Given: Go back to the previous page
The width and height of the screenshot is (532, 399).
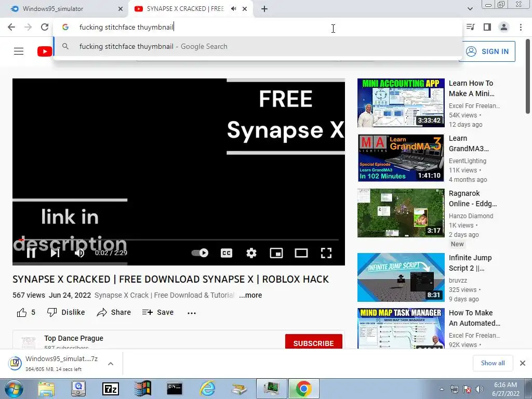Looking at the screenshot, I should (11, 27).
